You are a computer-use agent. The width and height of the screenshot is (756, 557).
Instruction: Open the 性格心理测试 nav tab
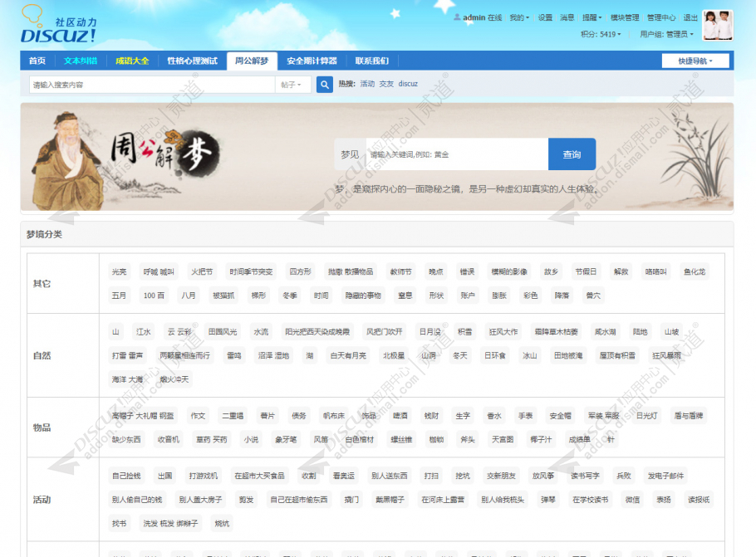(192, 61)
